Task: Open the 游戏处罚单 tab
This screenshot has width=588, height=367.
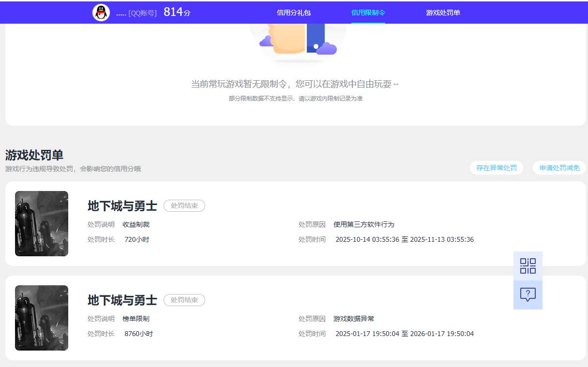Action: point(443,13)
